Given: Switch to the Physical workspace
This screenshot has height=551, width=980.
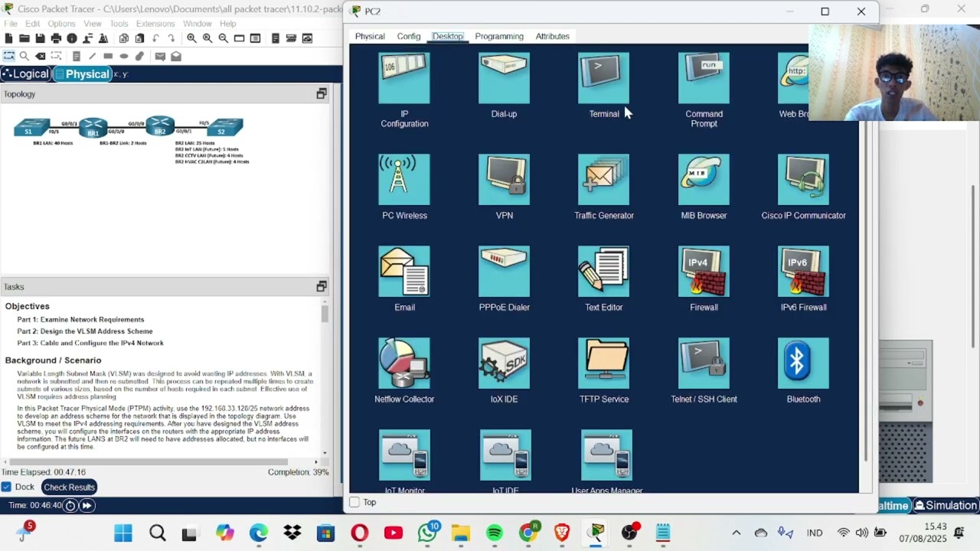Looking at the screenshot, I should (x=83, y=74).
